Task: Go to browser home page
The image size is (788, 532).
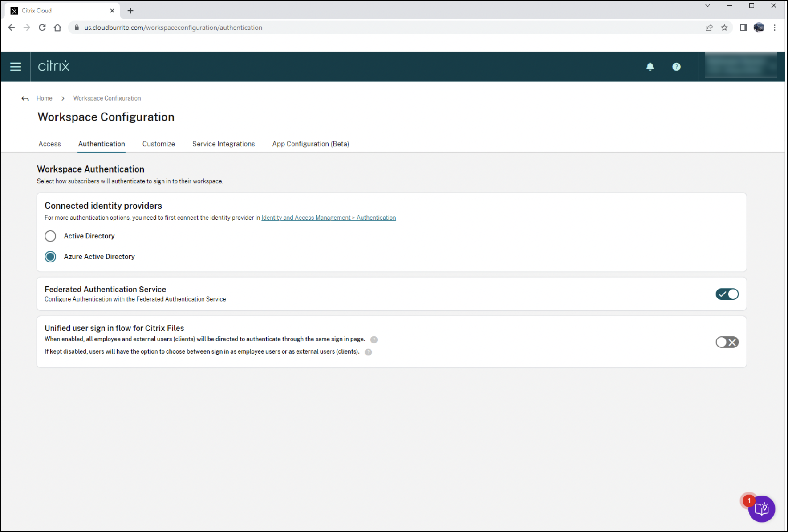Action: coord(57,28)
